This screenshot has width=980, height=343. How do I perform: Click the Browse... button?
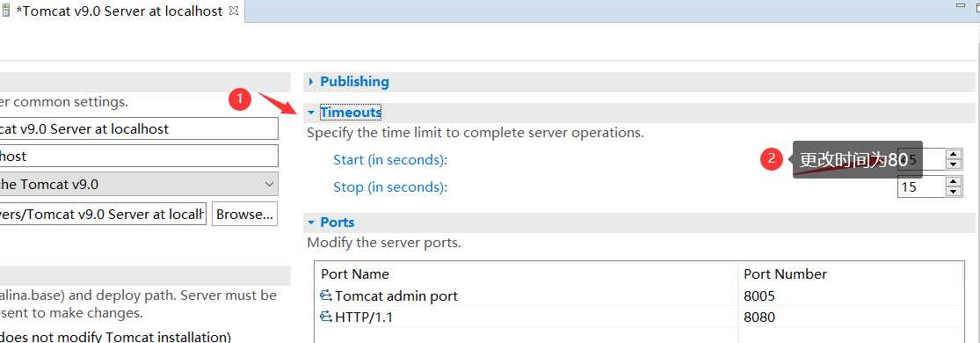[245, 214]
